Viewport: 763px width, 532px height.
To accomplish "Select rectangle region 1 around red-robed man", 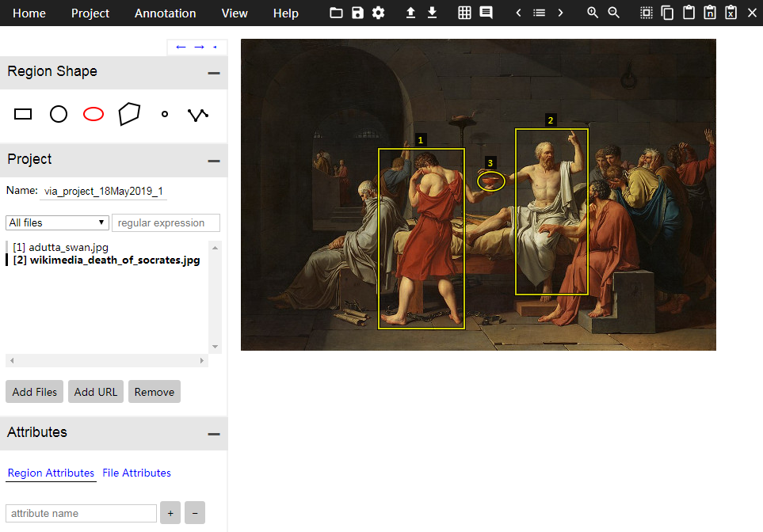I will (x=422, y=239).
